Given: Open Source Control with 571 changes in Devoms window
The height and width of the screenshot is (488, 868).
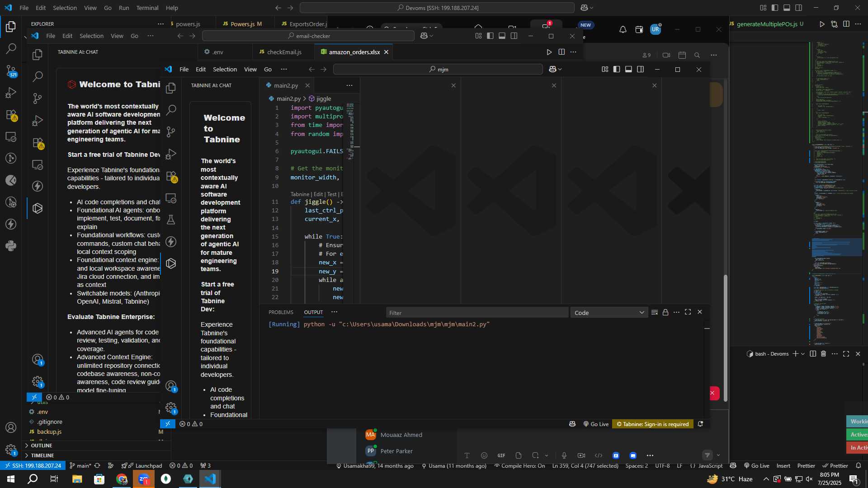Looking at the screenshot, I should tap(11, 71).
